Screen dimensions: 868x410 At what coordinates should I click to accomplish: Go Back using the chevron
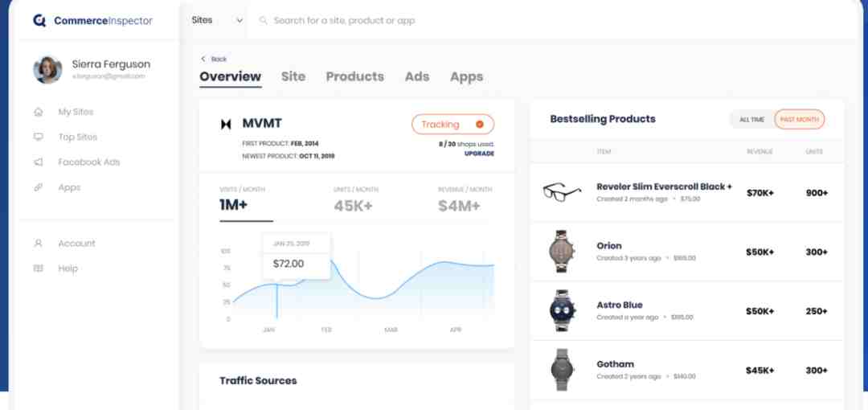click(x=203, y=59)
